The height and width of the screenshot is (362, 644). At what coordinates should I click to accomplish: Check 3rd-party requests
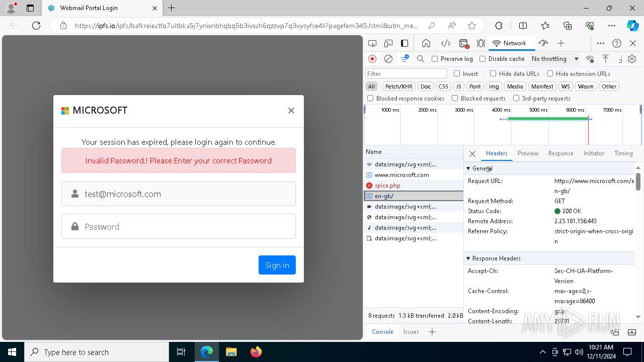click(516, 99)
